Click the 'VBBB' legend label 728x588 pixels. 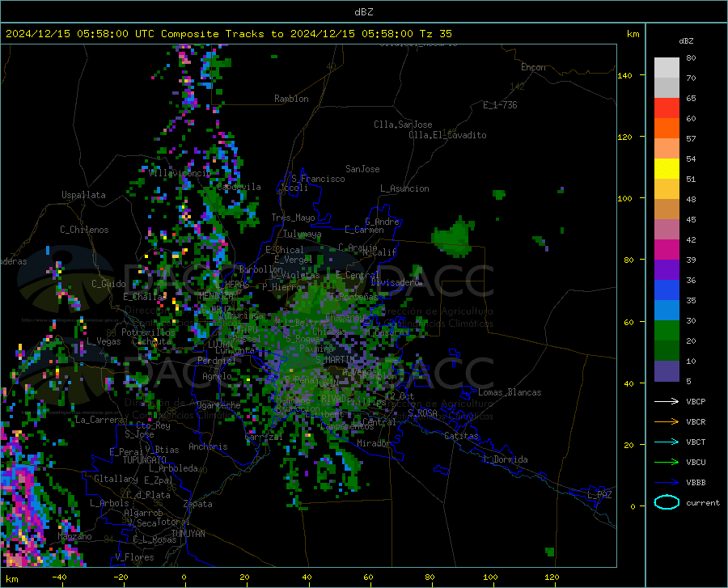696,483
